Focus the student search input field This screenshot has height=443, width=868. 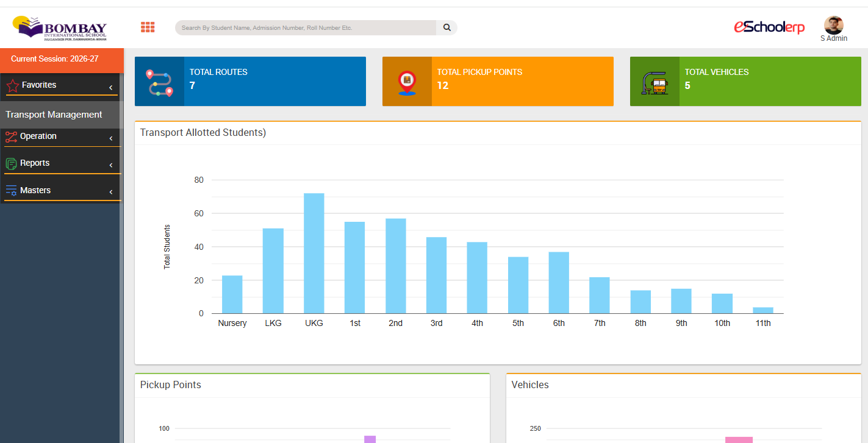coord(306,27)
